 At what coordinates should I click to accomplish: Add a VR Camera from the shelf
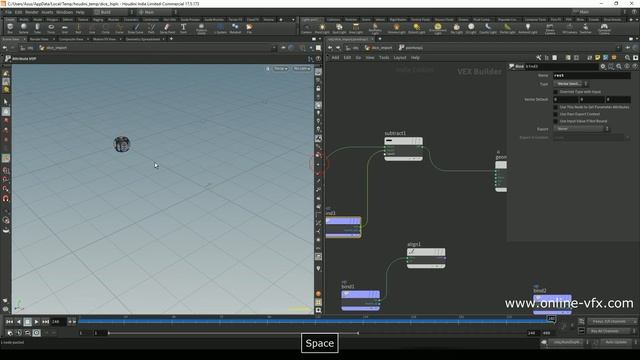point(569,28)
